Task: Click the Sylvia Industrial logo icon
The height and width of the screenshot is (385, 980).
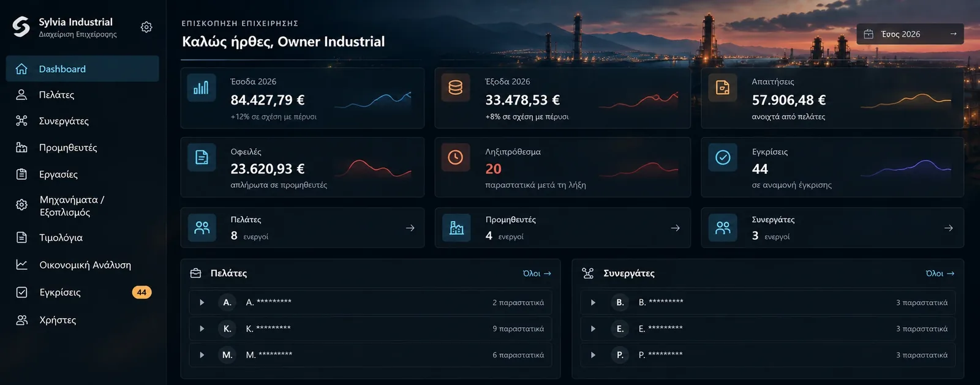Action: [21, 27]
